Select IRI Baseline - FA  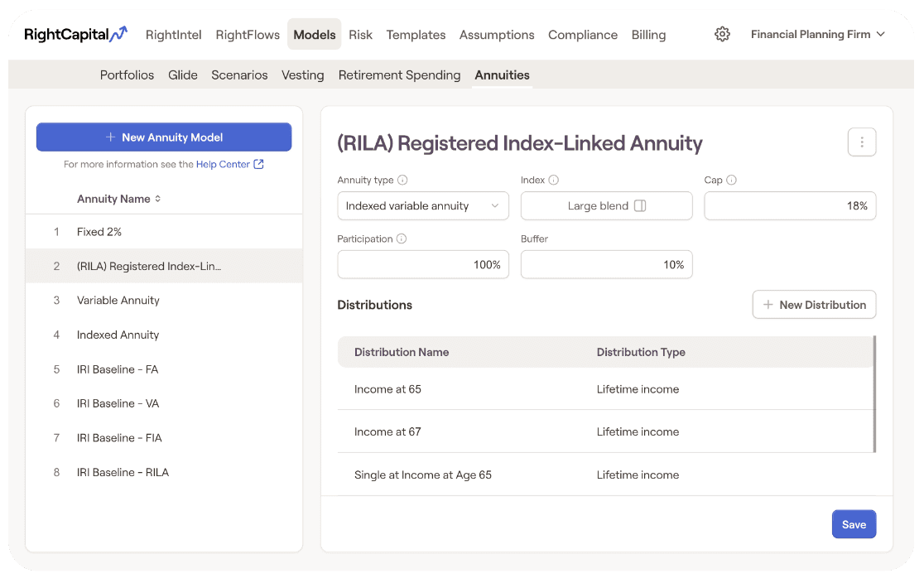(164, 369)
